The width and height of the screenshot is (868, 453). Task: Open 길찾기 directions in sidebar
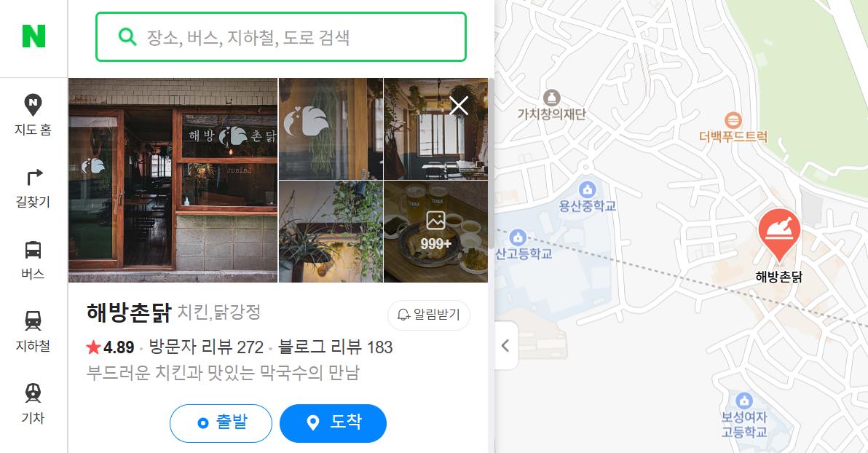click(x=33, y=189)
